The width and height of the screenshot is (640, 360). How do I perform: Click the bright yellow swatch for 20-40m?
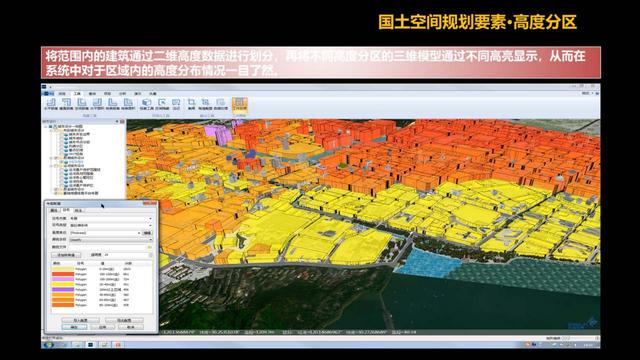coord(63,284)
